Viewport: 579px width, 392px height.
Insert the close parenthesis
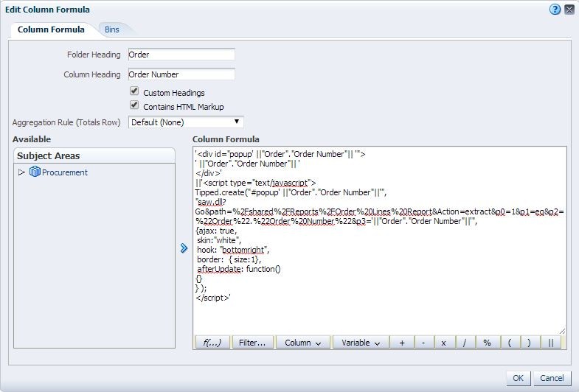[529, 343]
